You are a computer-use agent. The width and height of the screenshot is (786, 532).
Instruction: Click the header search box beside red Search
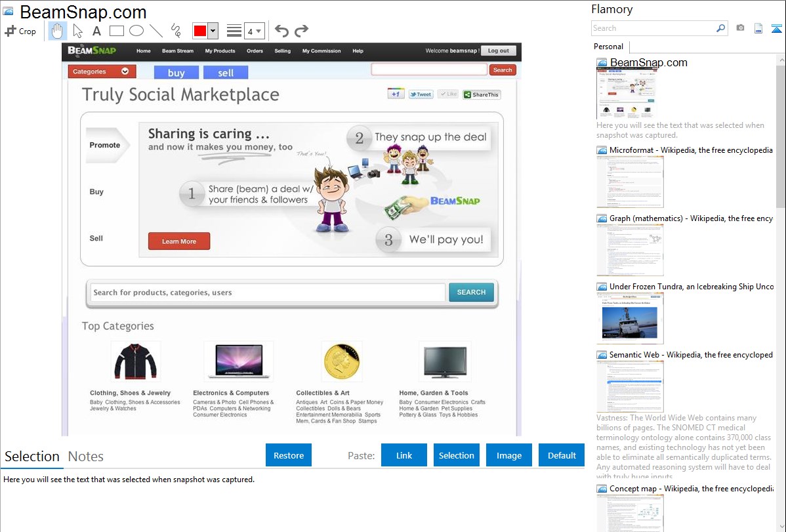(x=429, y=70)
